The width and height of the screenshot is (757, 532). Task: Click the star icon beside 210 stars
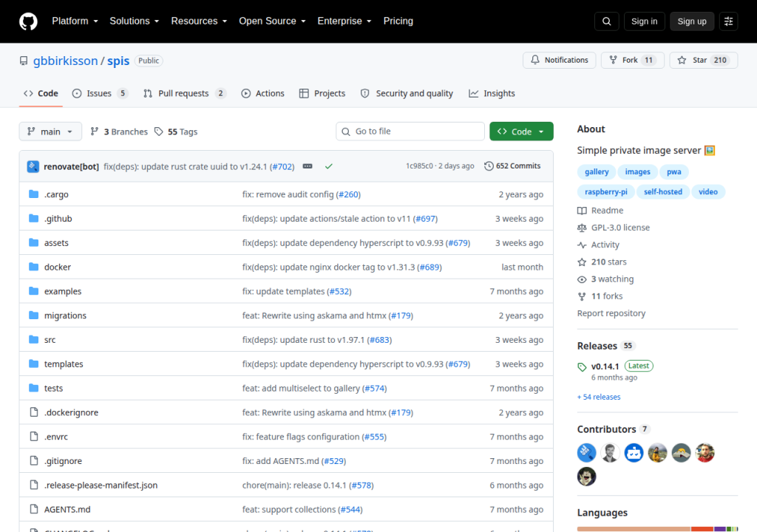click(582, 262)
